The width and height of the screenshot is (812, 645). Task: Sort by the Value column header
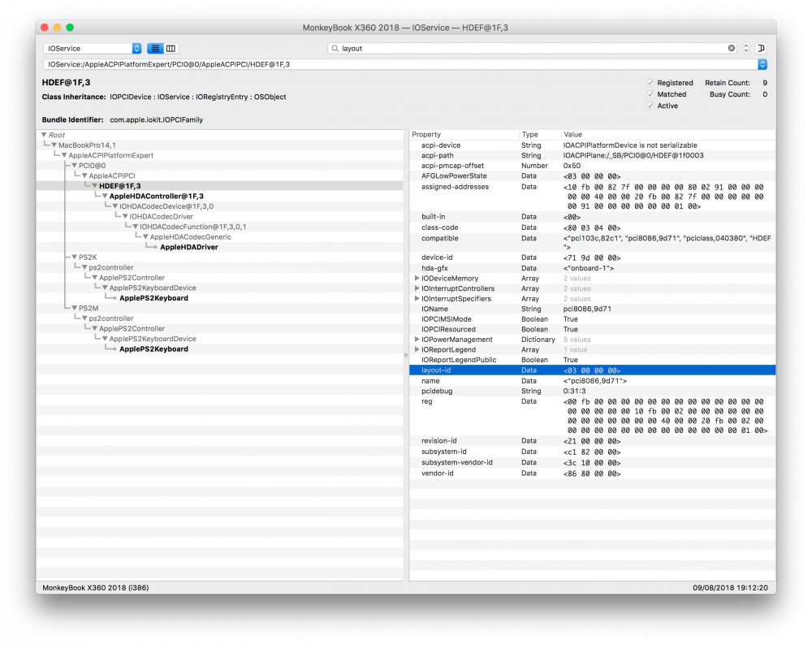(668, 134)
